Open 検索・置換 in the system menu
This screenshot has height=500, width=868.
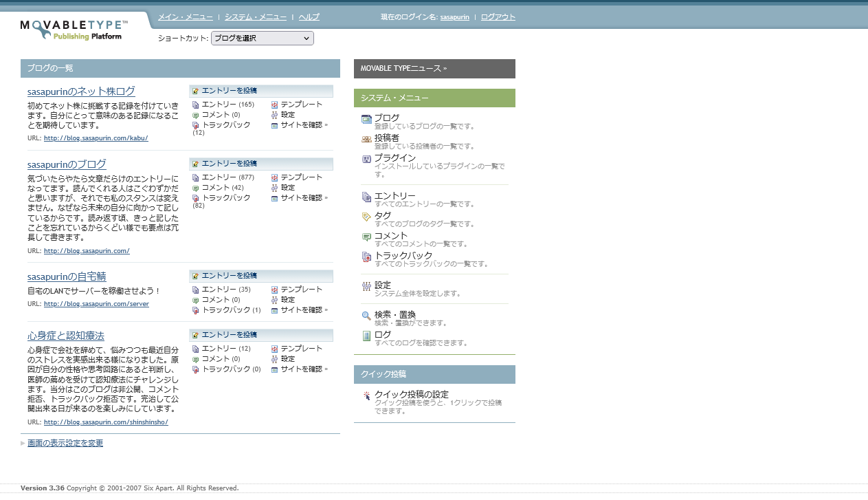coord(395,315)
